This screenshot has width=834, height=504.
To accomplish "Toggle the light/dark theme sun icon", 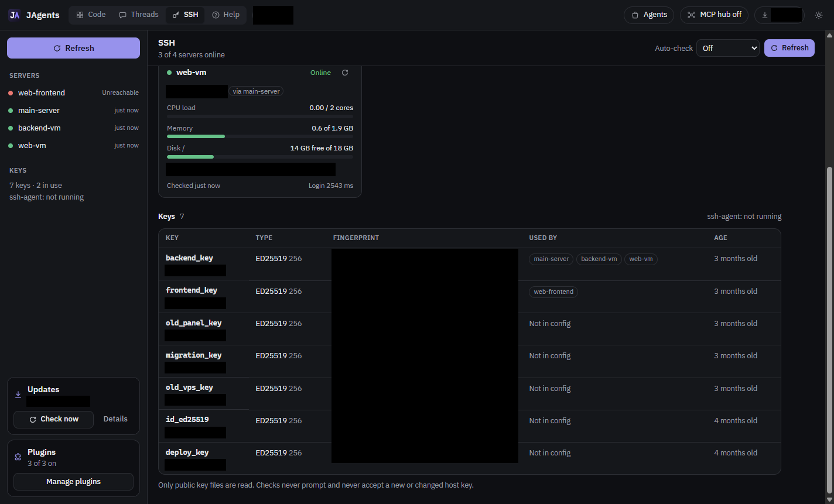I will coord(819,15).
